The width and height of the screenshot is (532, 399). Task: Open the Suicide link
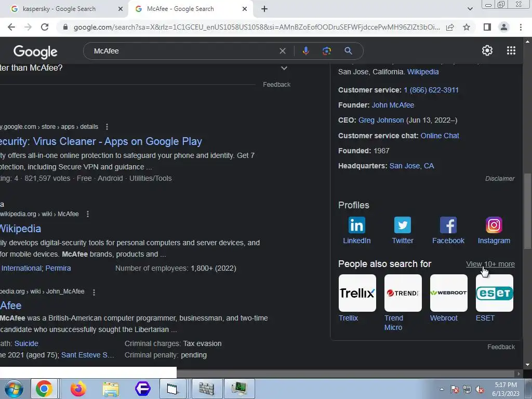(26, 344)
